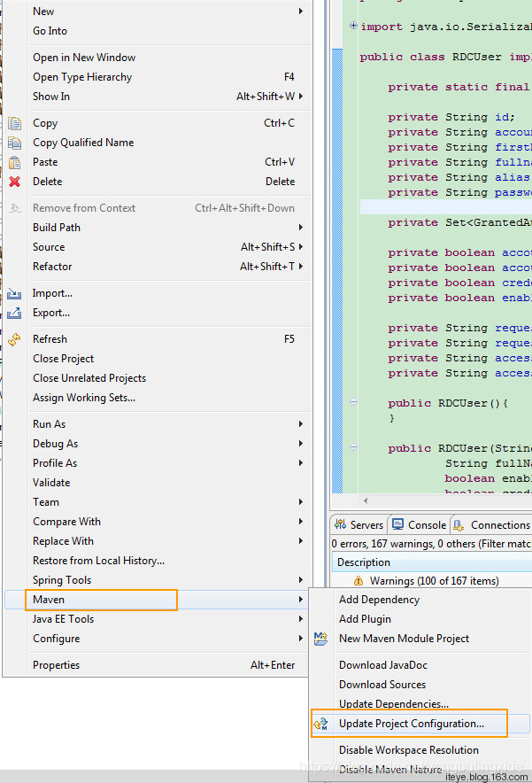The image size is (532, 783).
Task: Select Add Plugin from Maven submenu
Action: 420,619
